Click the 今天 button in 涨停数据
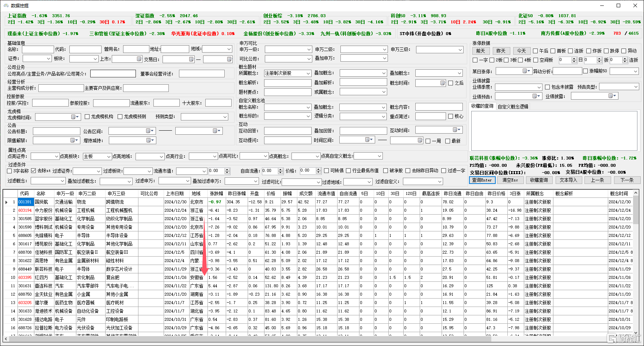Screen dimensions: 644x346 coord(521,51)
